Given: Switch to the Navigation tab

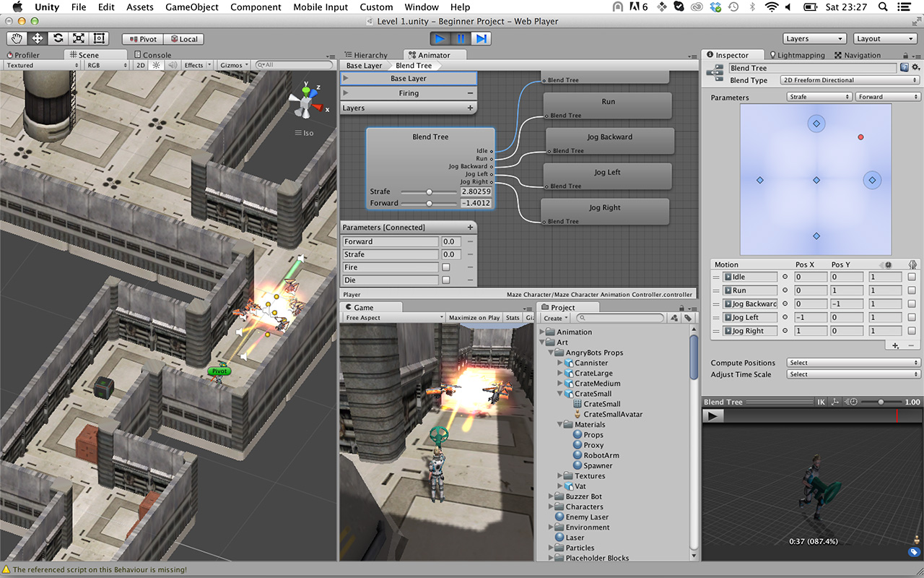Looking at the screenshot, I should click(x=858, y=55).
